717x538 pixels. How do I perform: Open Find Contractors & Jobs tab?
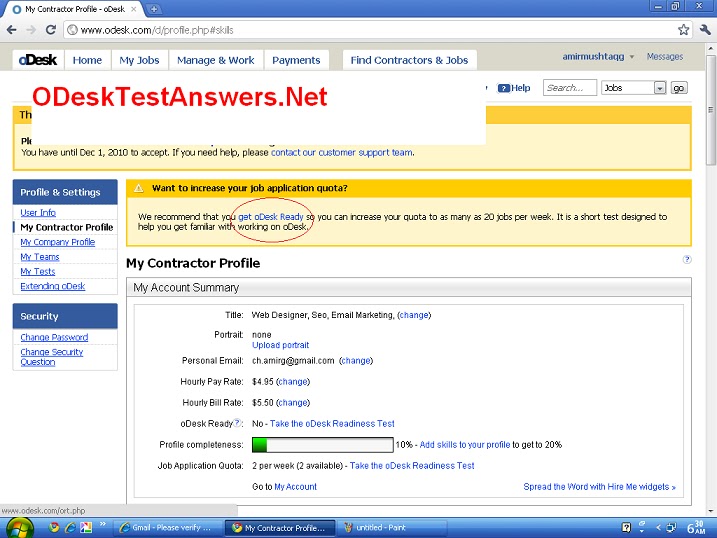(409, 60)
